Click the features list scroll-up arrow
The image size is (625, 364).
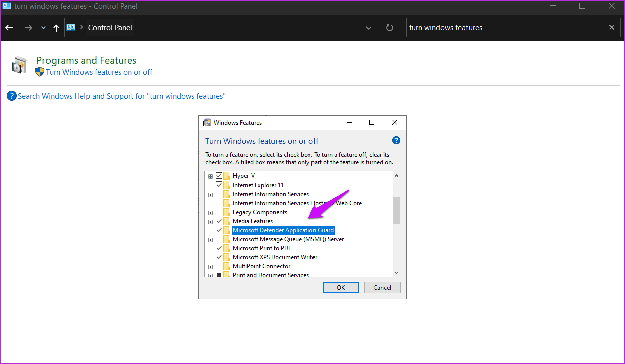click(397, 176)
